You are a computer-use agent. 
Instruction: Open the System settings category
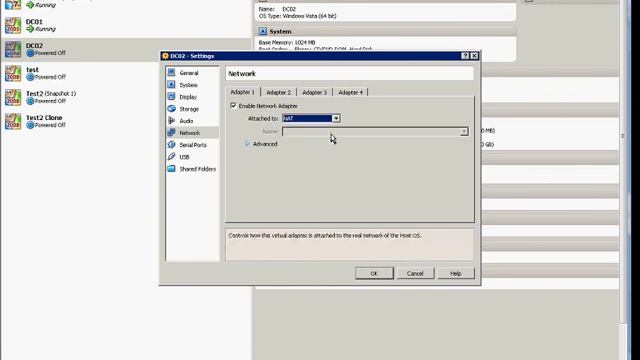point(188,85)
